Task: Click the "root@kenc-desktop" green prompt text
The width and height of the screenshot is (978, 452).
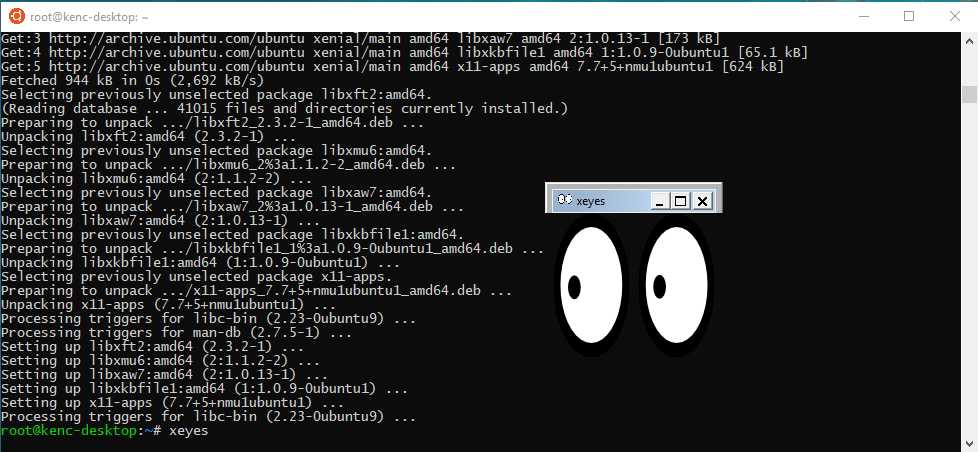Action: [x=68, y=431]
